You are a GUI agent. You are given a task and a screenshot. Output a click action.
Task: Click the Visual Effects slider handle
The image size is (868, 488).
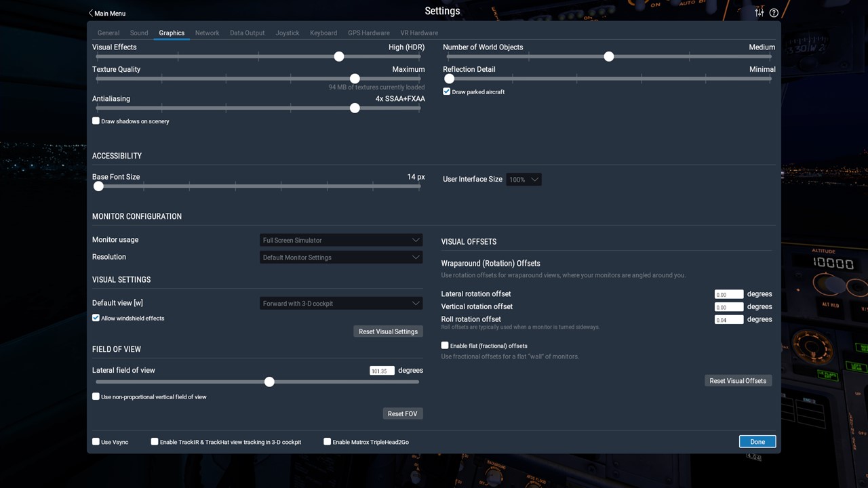point(339,57)
